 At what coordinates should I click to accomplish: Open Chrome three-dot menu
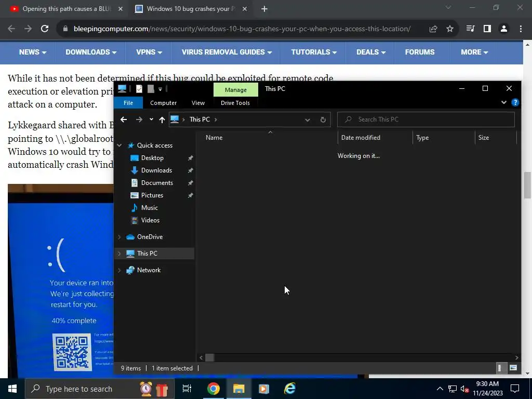pos(521,29)
